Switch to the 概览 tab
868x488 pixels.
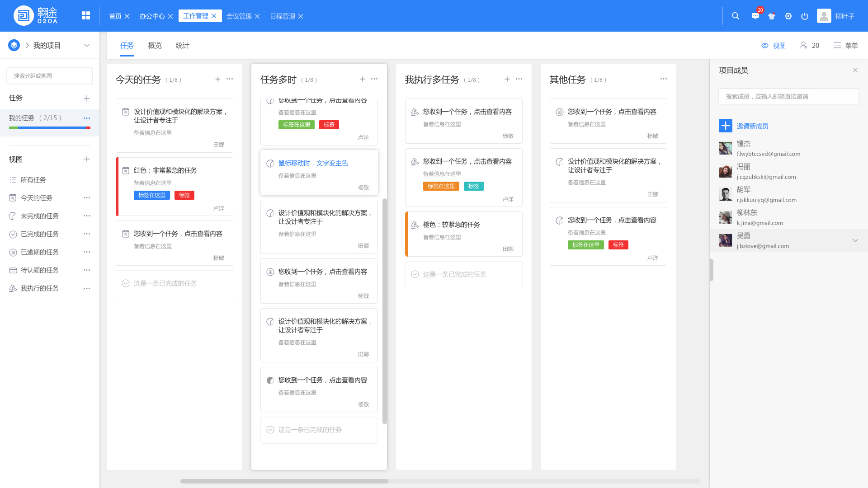coord(155,45)
